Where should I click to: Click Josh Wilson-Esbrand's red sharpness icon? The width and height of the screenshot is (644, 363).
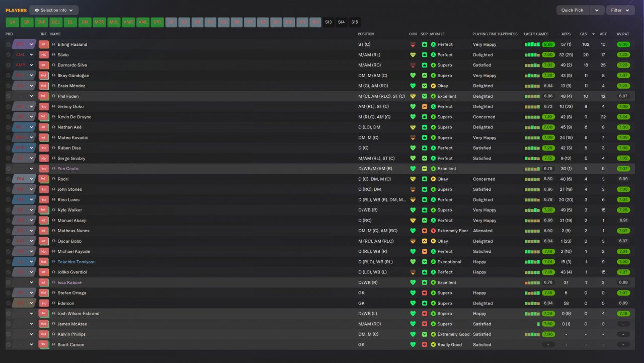click(x=425, y=314)
